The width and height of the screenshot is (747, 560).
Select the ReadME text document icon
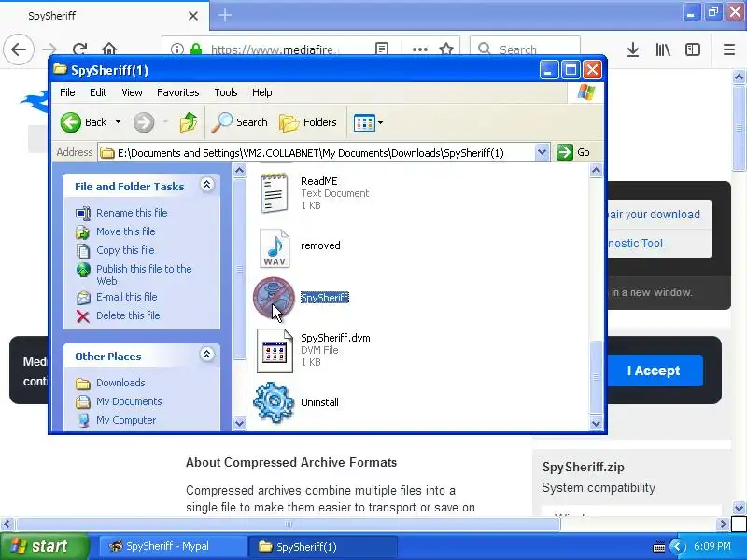tap(274, 193)
